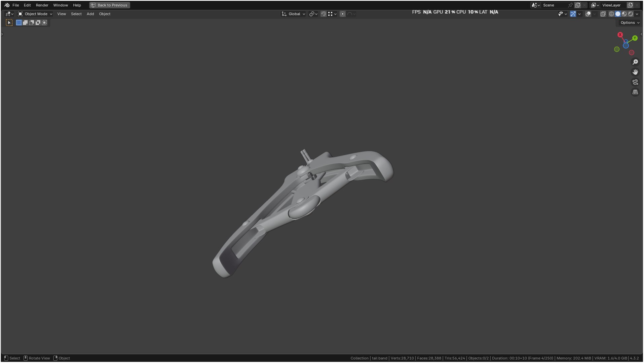Open the Edit menu
Screen dimensions: 644x363
(x=27, y=5)
